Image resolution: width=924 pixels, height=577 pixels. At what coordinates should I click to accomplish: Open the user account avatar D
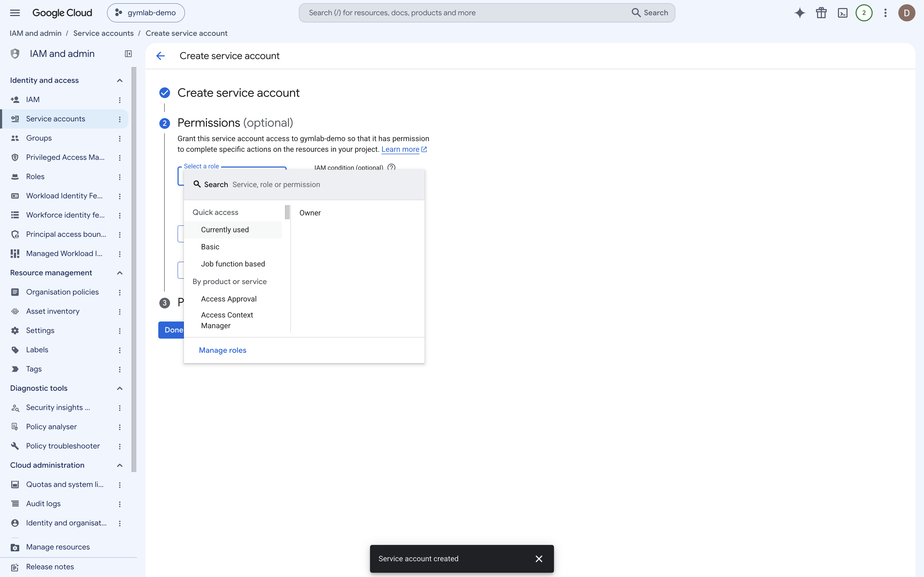coord(906,13)
